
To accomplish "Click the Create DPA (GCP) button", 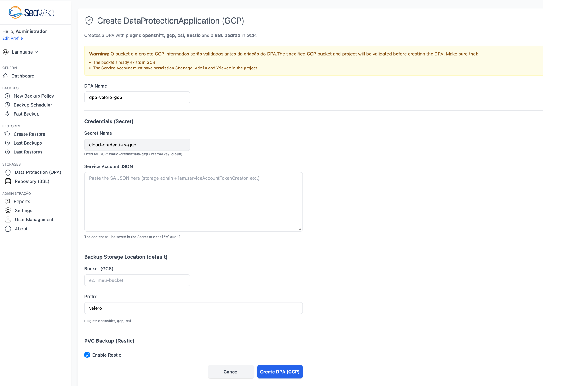I will (x=280, y=372).
